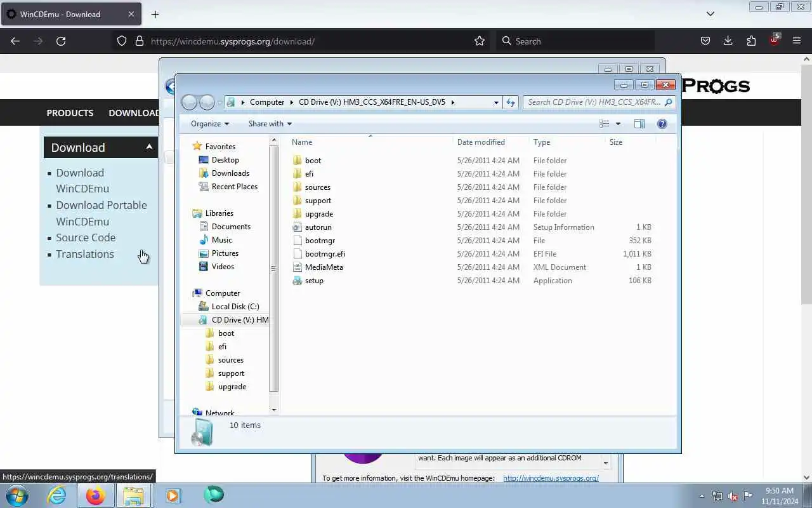Screen dimensions: 812x508
Task: Open Firefox downloads panel
Action: (728, 41)
